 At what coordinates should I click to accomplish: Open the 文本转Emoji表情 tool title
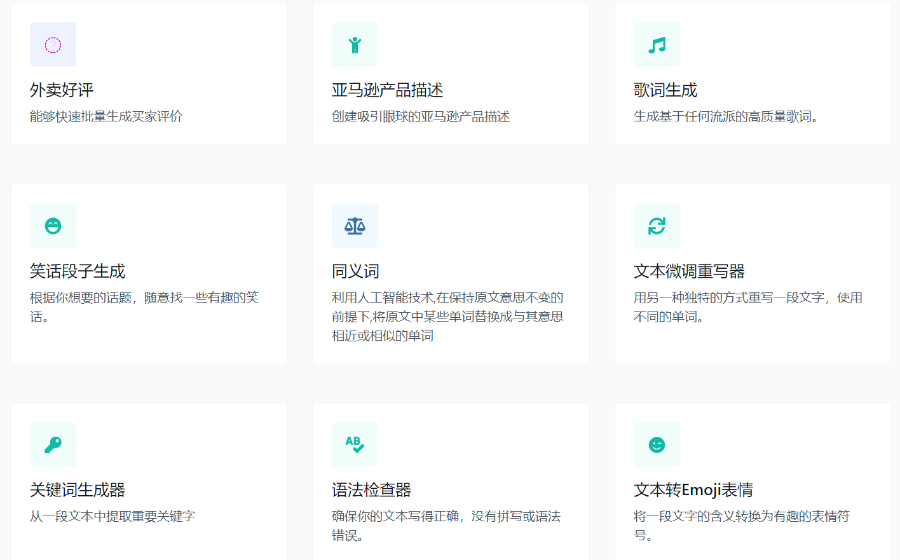click(x=693, y=490)
